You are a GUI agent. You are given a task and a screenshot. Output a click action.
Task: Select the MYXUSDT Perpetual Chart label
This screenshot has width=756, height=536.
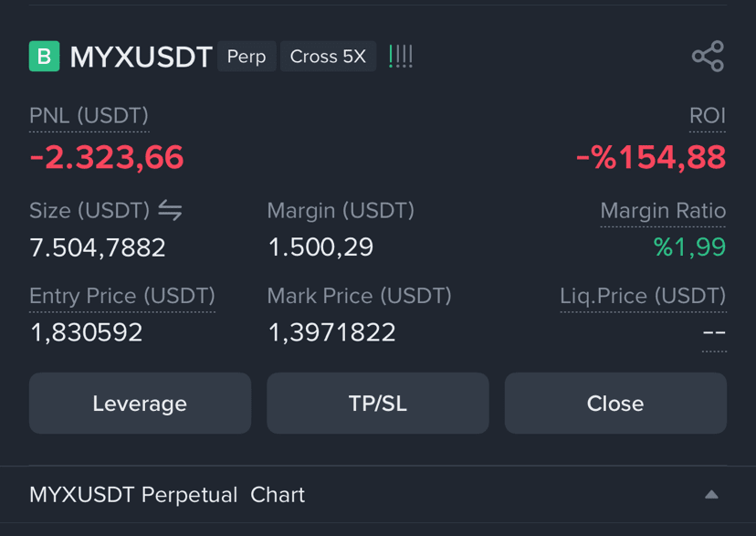[167, 495]
